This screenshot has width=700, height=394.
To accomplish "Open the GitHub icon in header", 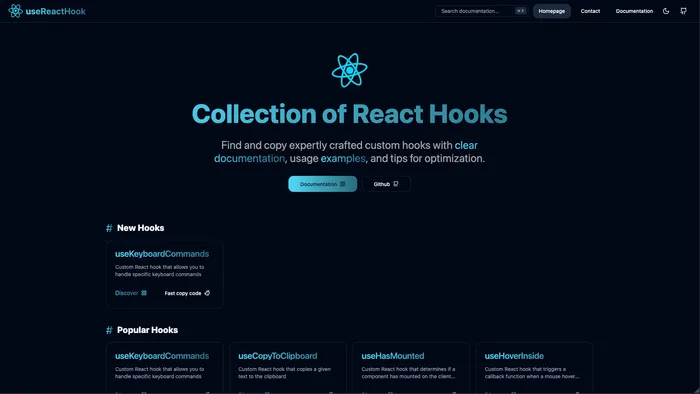I will pyautogui.click(x=683, y=11).
